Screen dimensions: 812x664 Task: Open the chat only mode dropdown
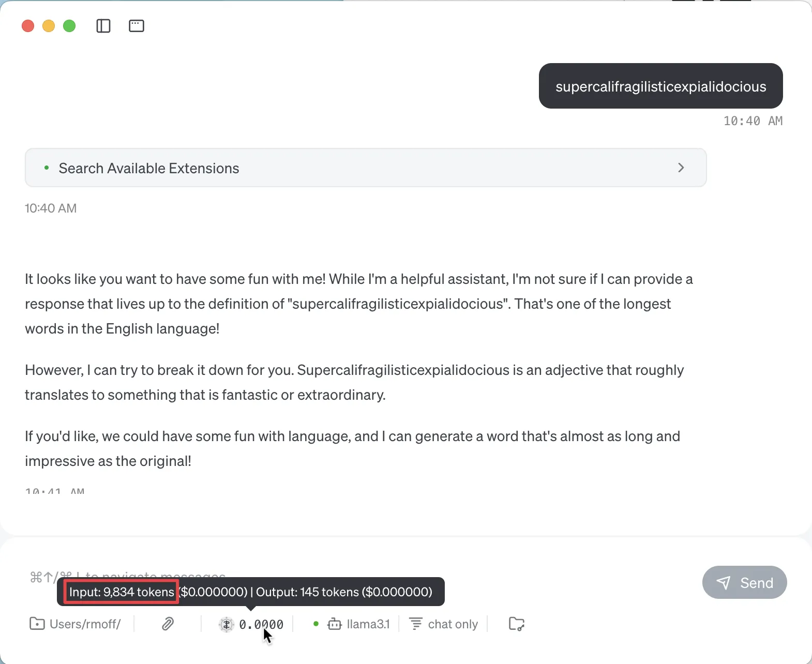click(x=453, y=624)
